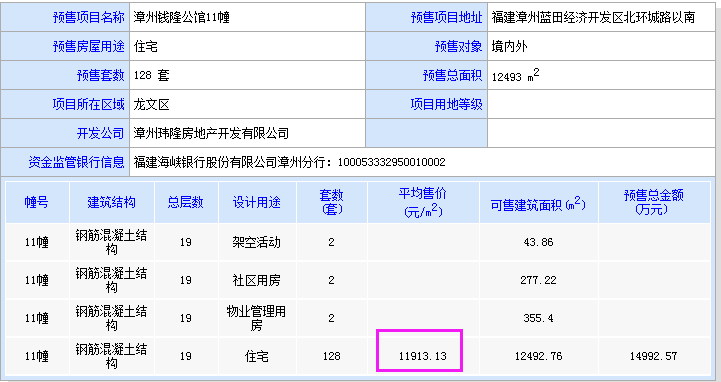This screenshot has width=721, height=382.
Task: Select 住宅 value beside 预售房屋用途
Action: pos(146,46)
